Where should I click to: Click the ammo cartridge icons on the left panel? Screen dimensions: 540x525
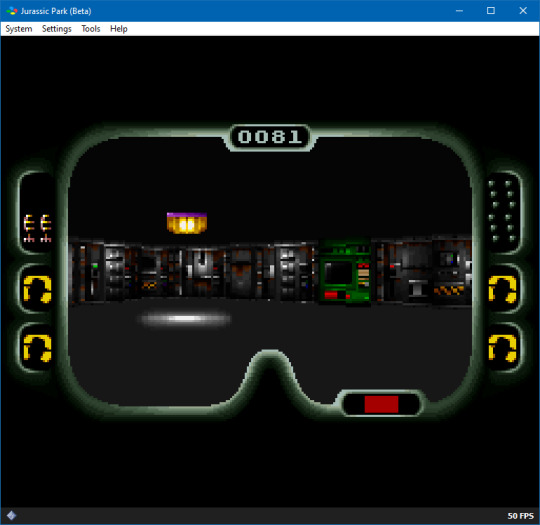[38, 228]
